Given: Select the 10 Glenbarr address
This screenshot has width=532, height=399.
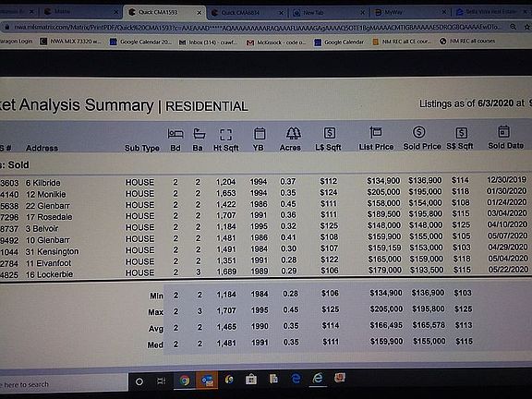Looking at the screenshot, I should (48, 240).
